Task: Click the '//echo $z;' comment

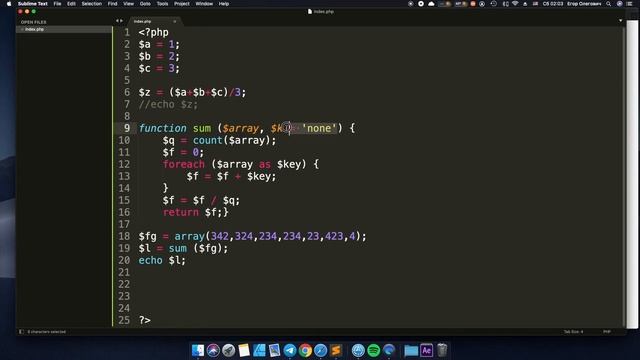Action: click(x=168, y=104)
